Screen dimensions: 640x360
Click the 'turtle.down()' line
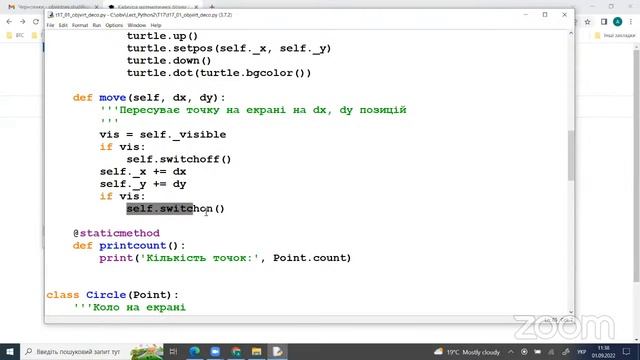(x=169, y=60)
